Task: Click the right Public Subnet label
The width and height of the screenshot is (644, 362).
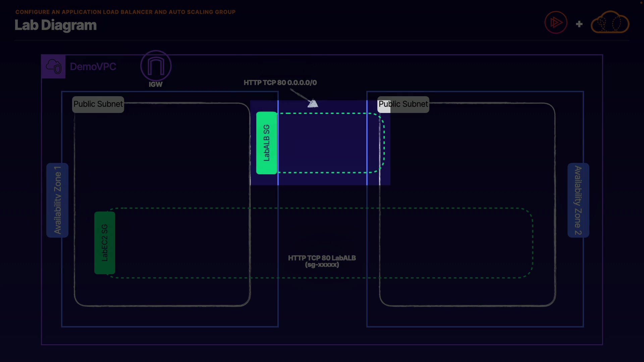Action: (x=403, y=104)
